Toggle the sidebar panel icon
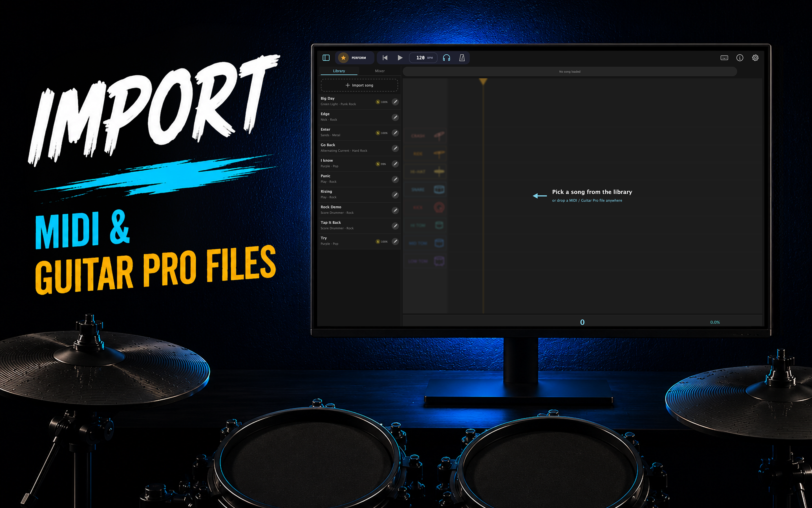The width and height of the screenshot is (812, 508). point(326,58)
